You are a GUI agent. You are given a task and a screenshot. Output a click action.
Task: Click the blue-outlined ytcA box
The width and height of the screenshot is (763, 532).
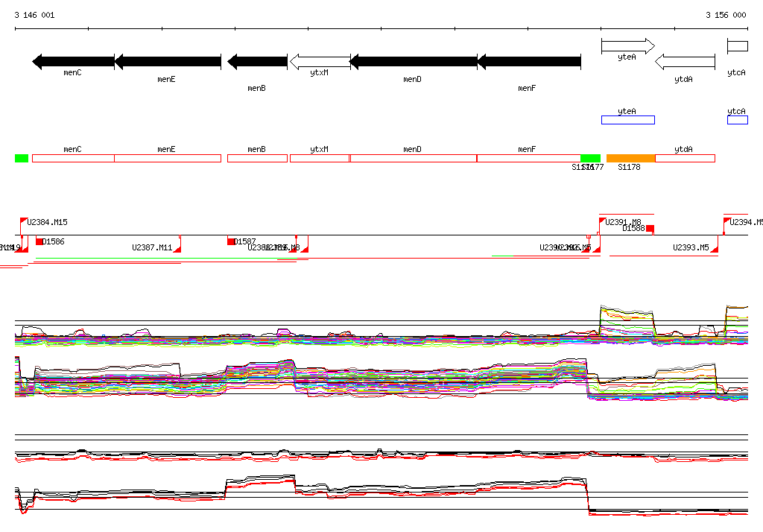pyautogui.click(x=737, y=120)
